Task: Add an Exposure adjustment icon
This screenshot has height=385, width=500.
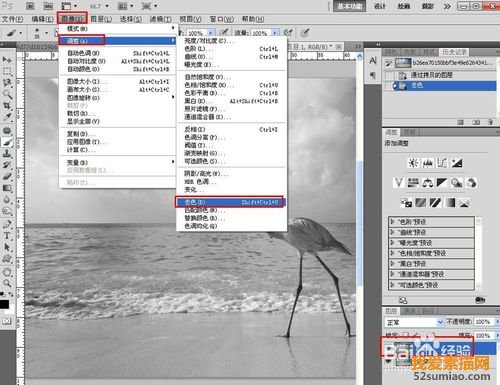Action: [x=457, y=163]
